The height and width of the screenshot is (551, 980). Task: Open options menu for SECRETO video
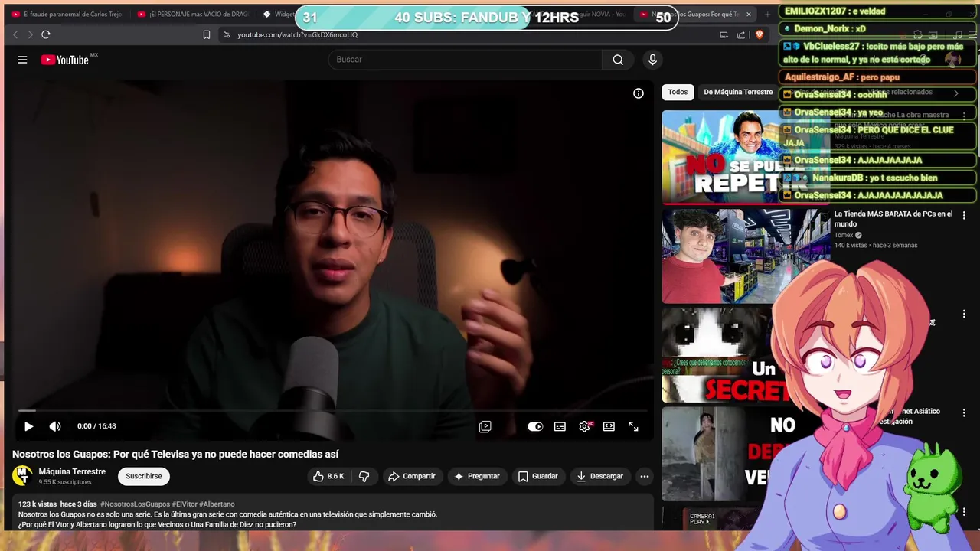tap(964, 314)
